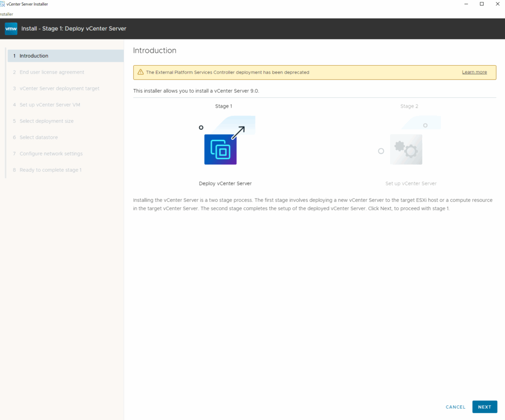Click the vCenter Server Installer title bar icon
Image resolution: width=505 pixels, height=420 pixels.
coord(2,4)
